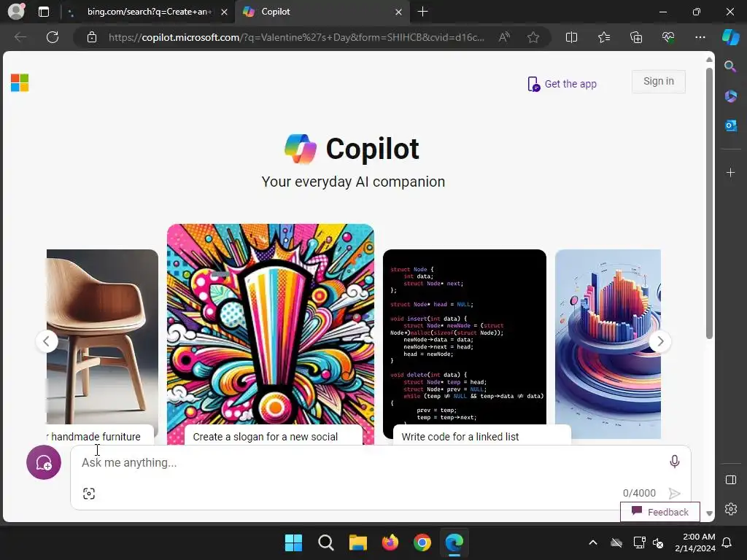Open Copilot sidebar icon in toolbar

click(731, 37)
